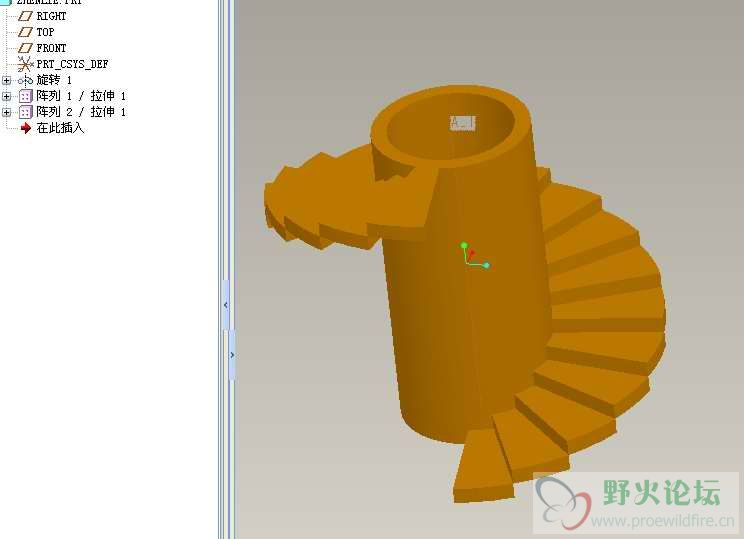This screenshot has width=744, height=539.
Task: Click the 阵列 2 pattern feature icon
Action: tap(25, 112)
